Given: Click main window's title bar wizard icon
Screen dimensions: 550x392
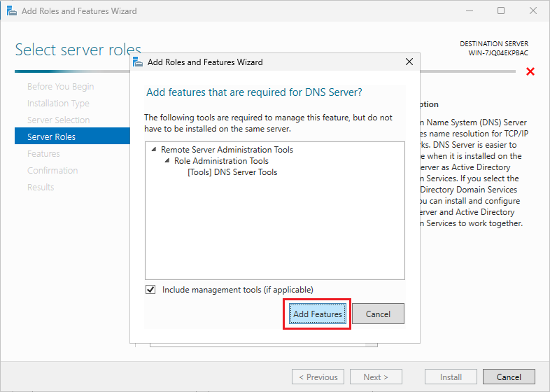Looking at the screenshot, I should pyautogui.click(x=10, y=11).
